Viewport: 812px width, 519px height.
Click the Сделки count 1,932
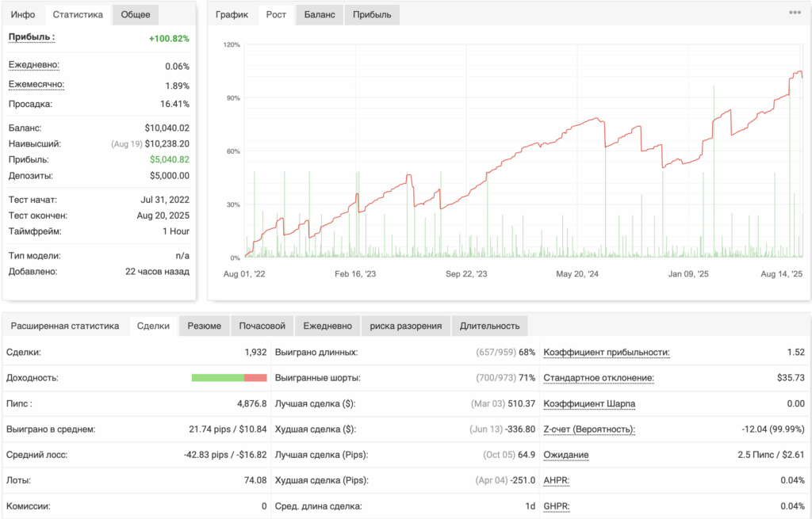point(255,353)
